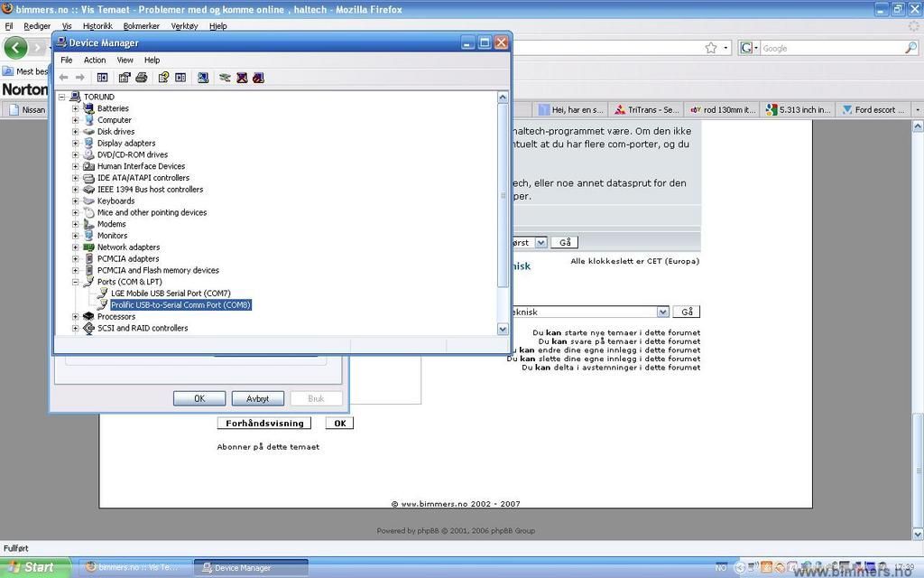
Task: Expand the Computer node
Action: coord(76,120)
